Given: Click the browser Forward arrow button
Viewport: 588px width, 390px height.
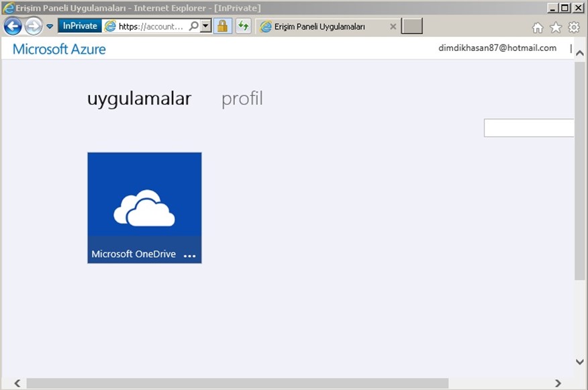Looking at the screenshot, I should (x=34, y=26).
